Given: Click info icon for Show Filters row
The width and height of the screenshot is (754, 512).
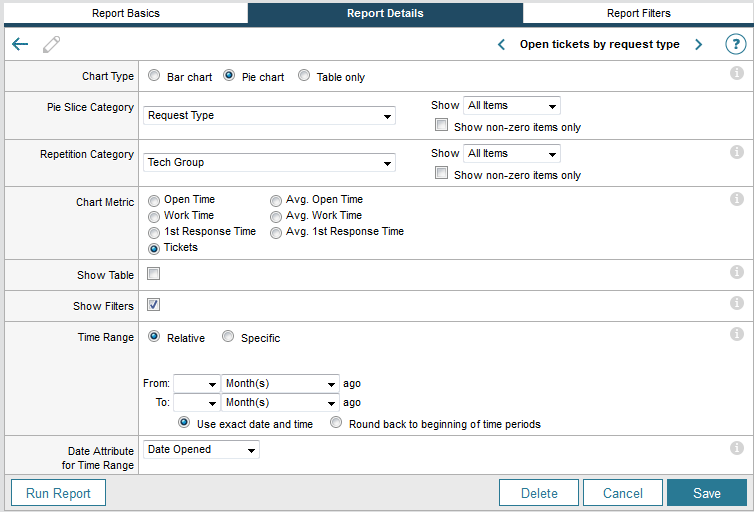Looking at the screenshot, I should pyautogui.click(x=737, y=303).
